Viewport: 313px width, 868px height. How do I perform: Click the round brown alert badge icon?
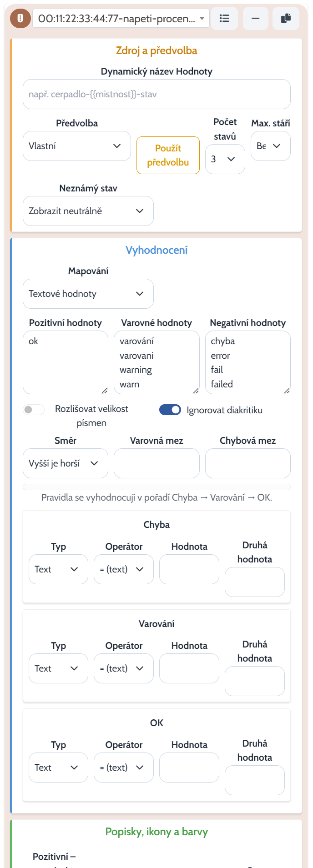pos(20,18)
